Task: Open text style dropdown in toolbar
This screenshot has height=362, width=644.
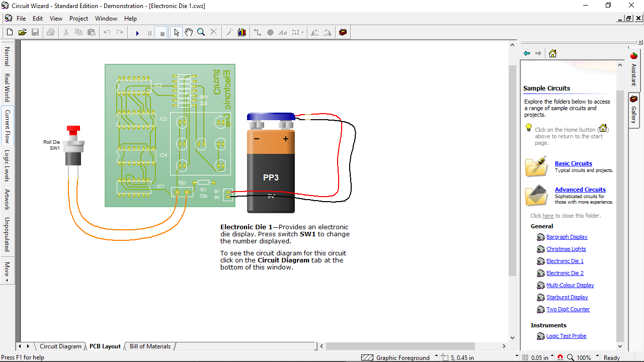Action: [x=302, y=32]
